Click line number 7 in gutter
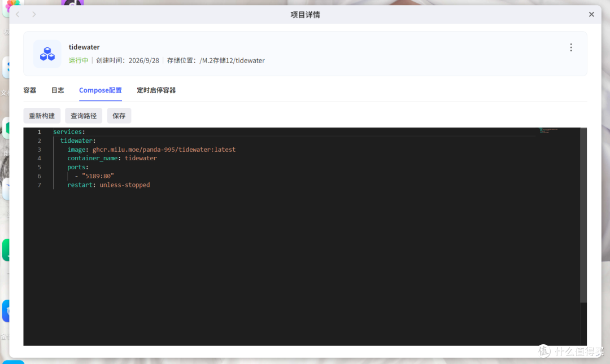The height and width of the screenshot is (364, 610). coord(40,185)
